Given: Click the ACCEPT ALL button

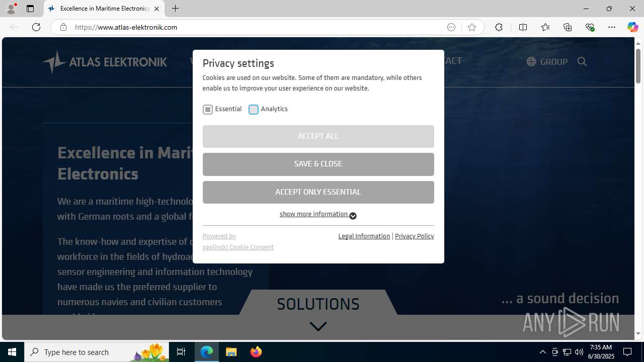Looking at the screenshot, I should pyautogui.click(x=318, y=136).
